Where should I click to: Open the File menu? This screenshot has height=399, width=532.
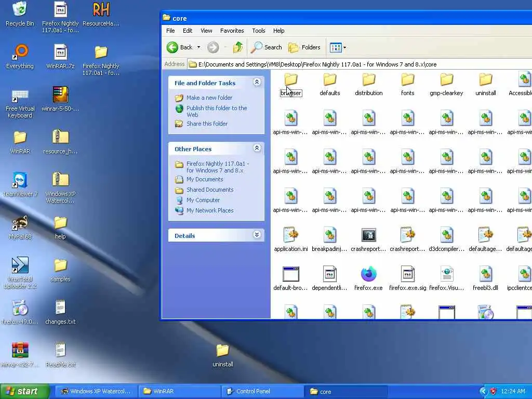[170, 31]
